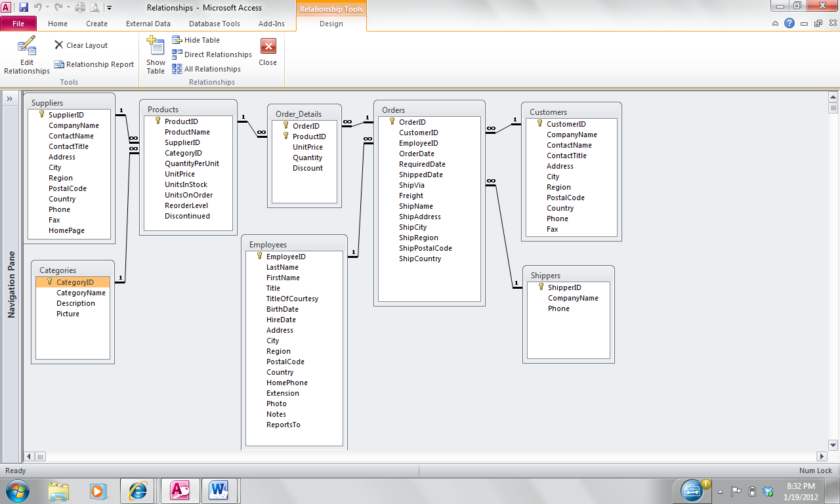
Task: Open the External Data tab
Action: pos(148,24)
